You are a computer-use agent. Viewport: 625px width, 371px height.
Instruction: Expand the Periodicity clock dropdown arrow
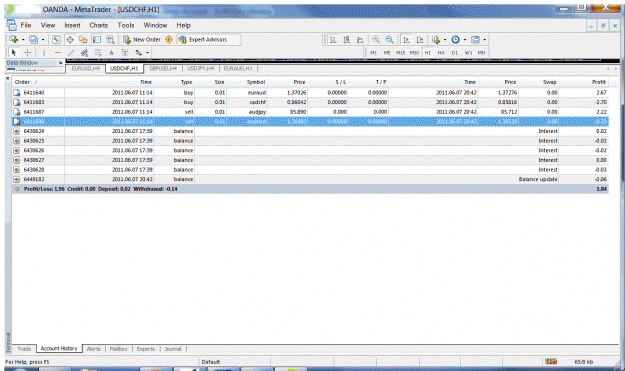[465, 40]
